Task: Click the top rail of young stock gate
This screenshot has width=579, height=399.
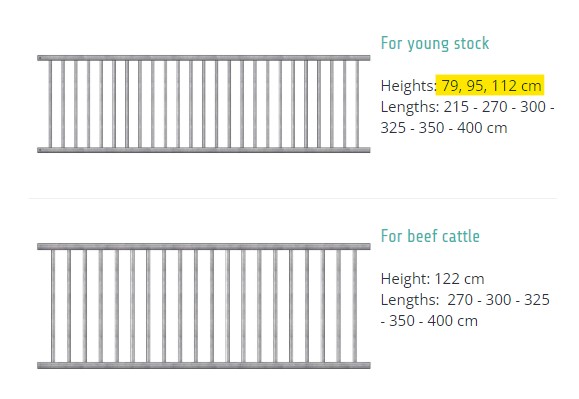Action: click(x=203, y=58)
